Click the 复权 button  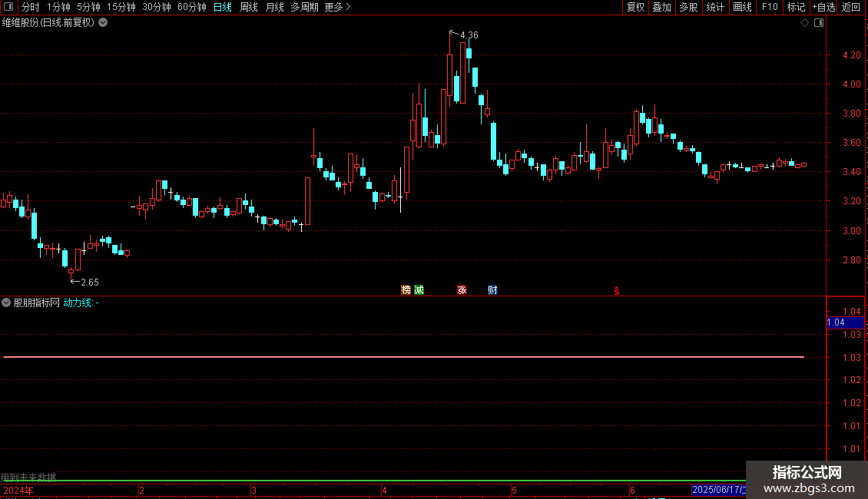point(635,7)
